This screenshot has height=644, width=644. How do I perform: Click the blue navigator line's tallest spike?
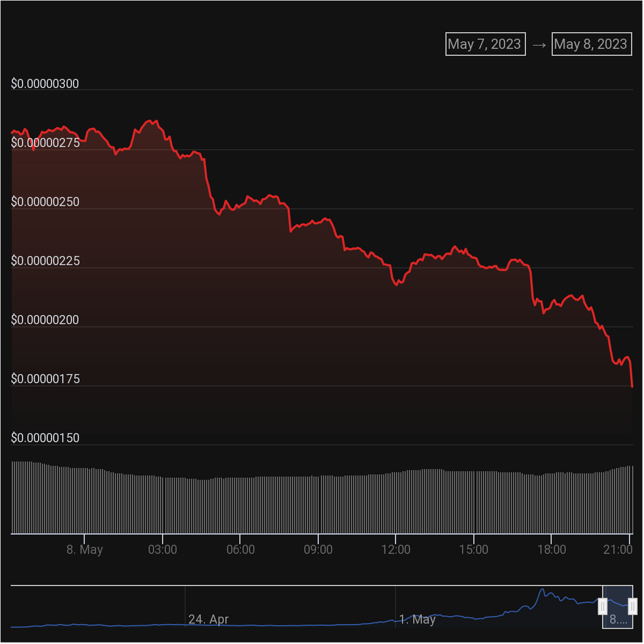coord(543,590)
